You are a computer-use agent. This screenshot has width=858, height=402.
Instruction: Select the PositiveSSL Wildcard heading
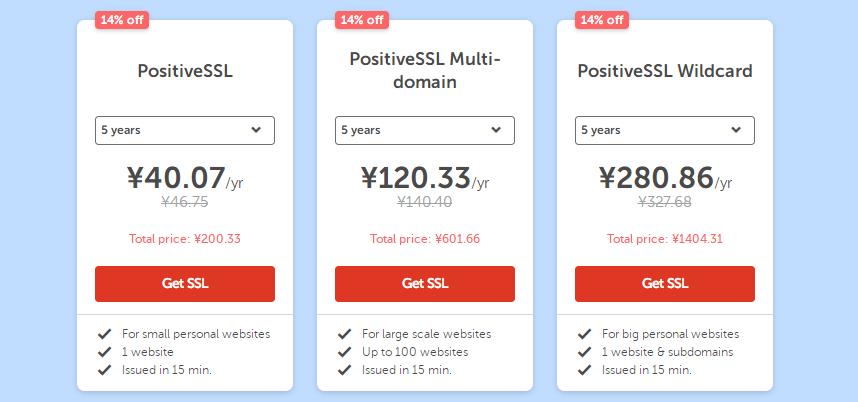(x=665, y=71)
